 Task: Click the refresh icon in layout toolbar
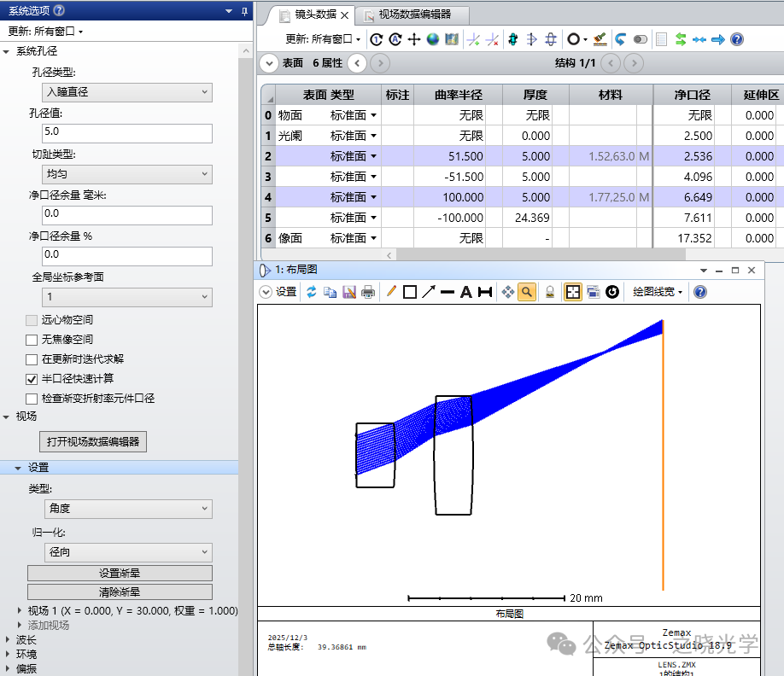point(312,292)
